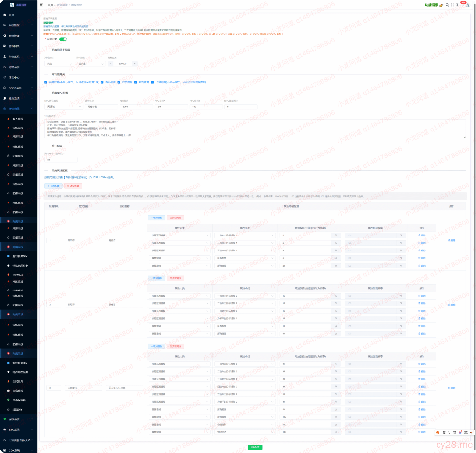Viewport: 476px width, 453px height.
Task: Uncheck the 婚饰附魔 checkbox
Action: (136, 82)
